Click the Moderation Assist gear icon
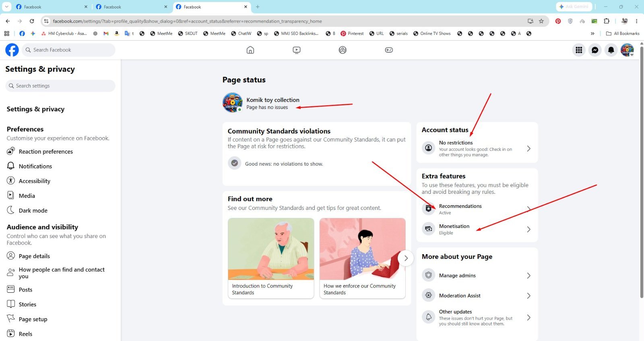644x341 pixels. (429, 295)
